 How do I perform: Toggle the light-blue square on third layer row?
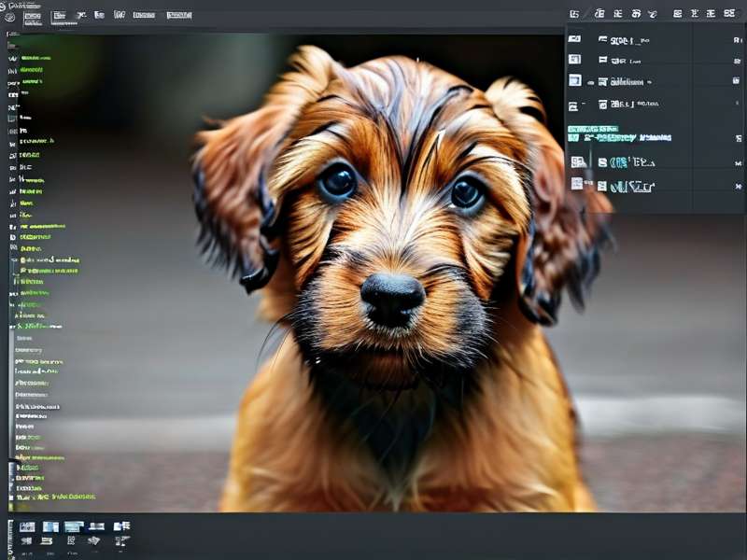(x=575, y=80)
